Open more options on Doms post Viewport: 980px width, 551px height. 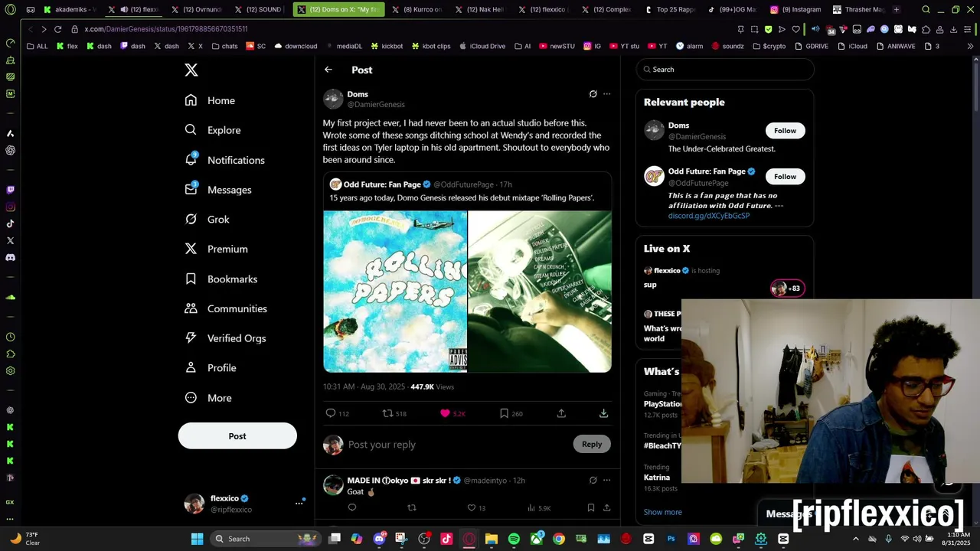[x=606, y=94]
